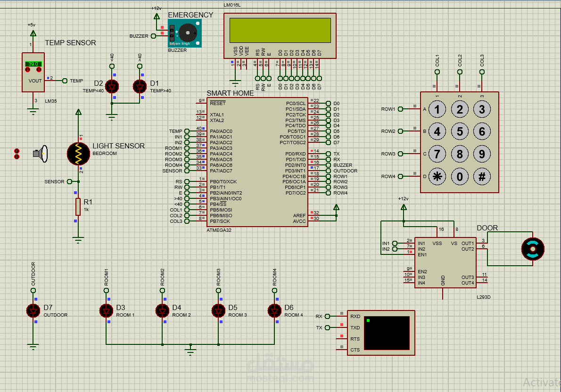Decrease LM35 temperature with down arrow
This screenshot has height=392, width=561.
[27, 69]
